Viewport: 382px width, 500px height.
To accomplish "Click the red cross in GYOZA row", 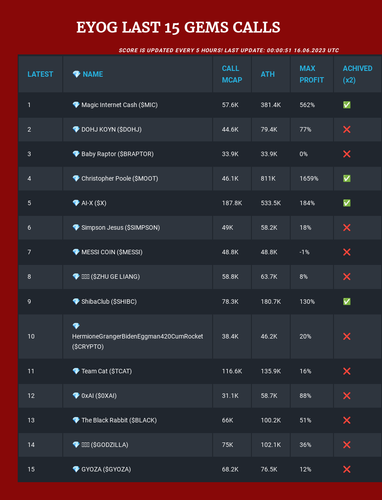I will (x=347, y=469).
